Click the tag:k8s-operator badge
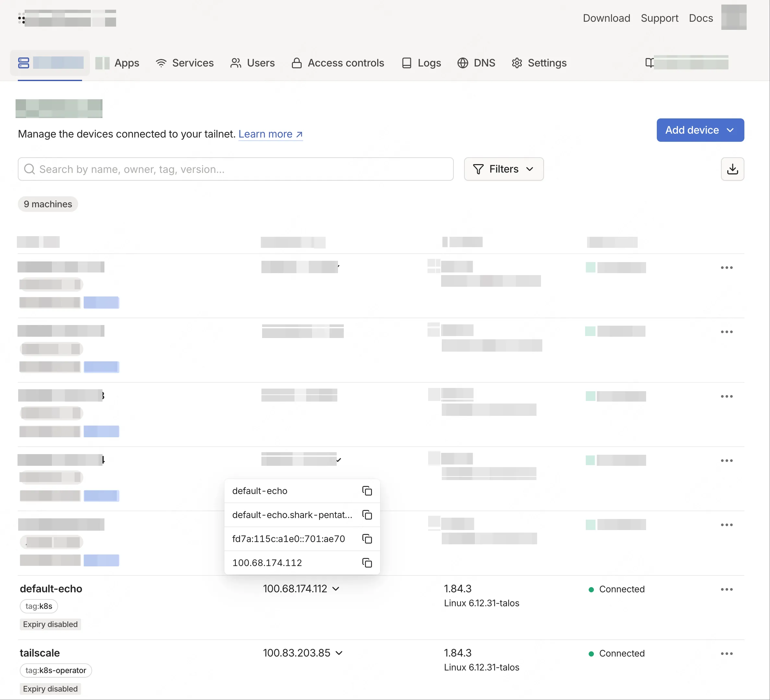The image size is (770, 700). [56, 670]
